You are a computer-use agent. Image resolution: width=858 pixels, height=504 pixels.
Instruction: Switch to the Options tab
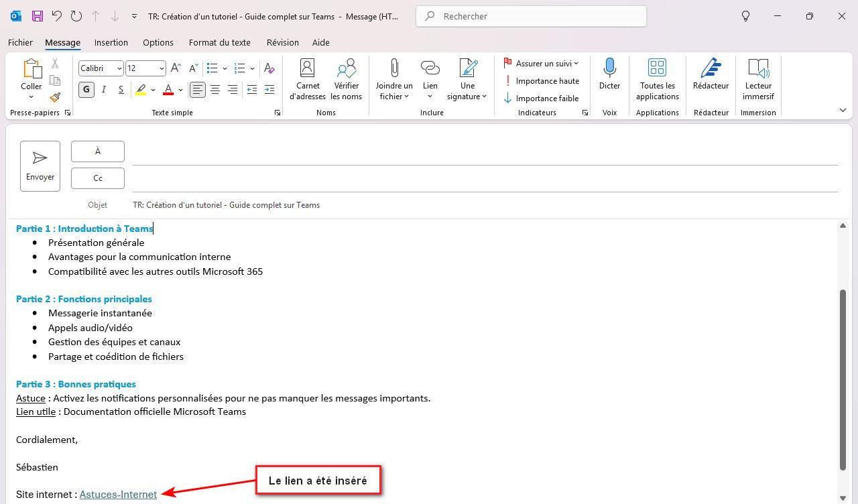pyautogui.click(x=158, y=42)
